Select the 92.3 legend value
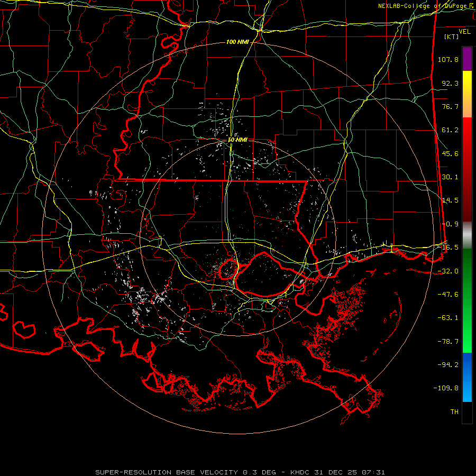Image resolution: width=476 pixels, height=476 pixels. [450, 83]
